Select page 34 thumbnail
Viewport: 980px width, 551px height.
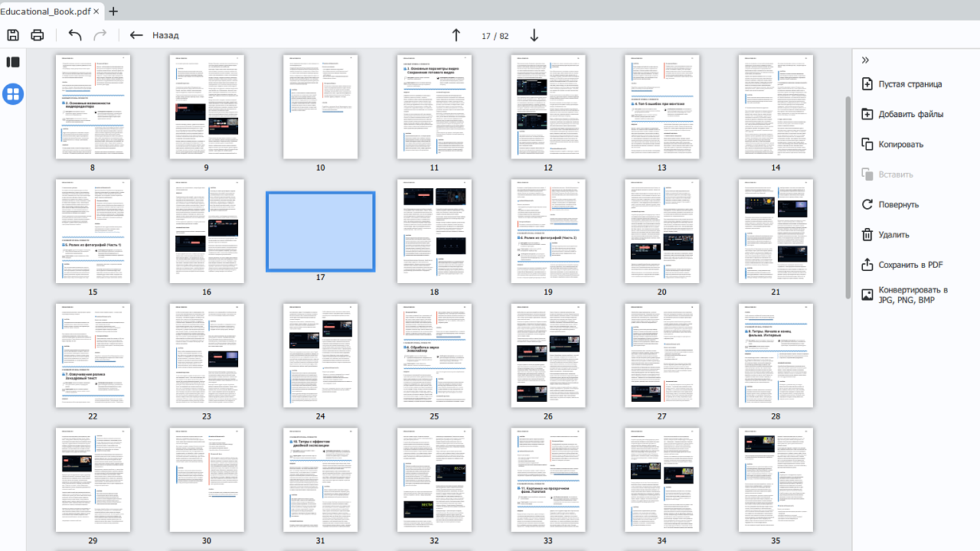point(662,480)
